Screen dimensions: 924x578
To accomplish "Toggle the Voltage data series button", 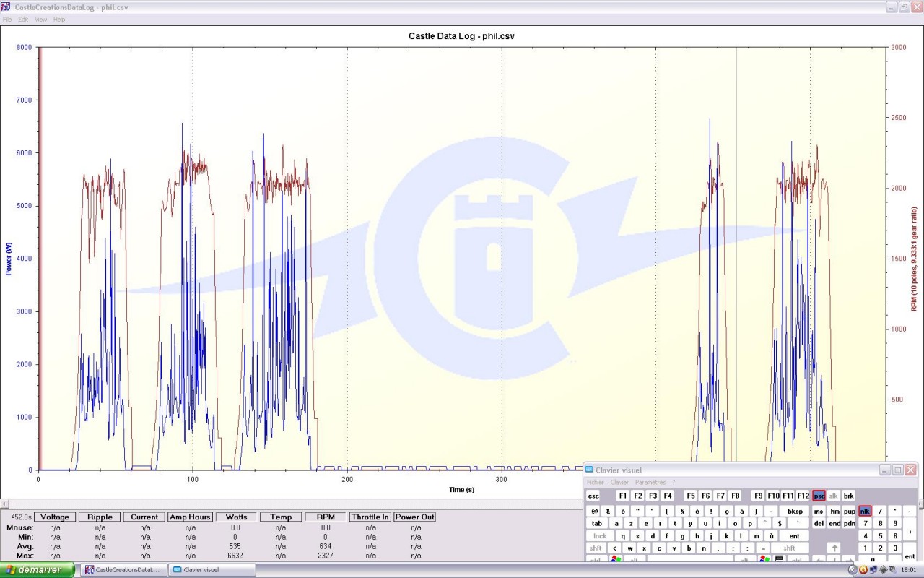I will click(55, 517).
